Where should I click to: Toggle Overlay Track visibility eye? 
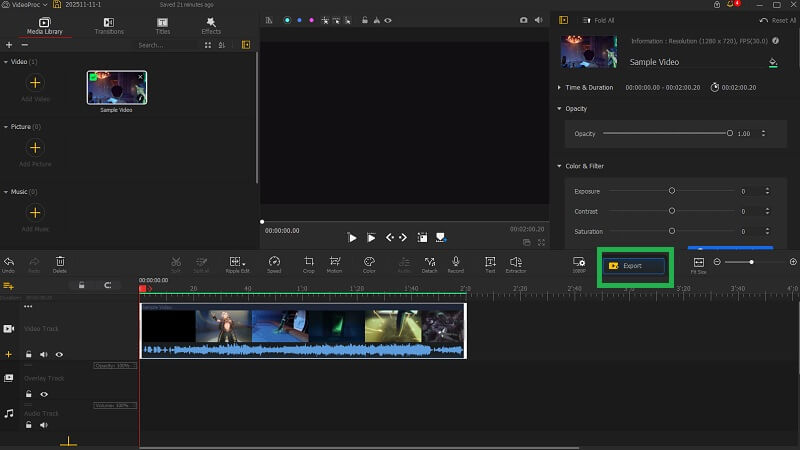[44, 394]
